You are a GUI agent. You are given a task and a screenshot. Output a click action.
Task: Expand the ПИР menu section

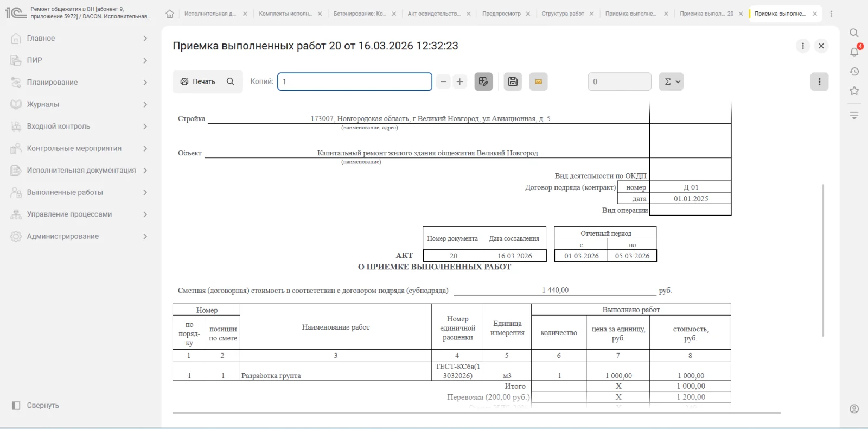tap(79, 60)
